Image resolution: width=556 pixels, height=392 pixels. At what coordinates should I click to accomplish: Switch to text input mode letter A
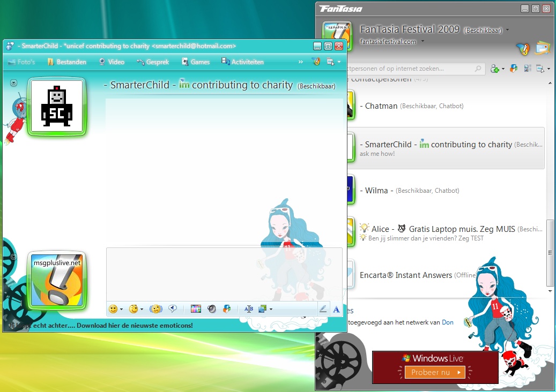point(336,310)
